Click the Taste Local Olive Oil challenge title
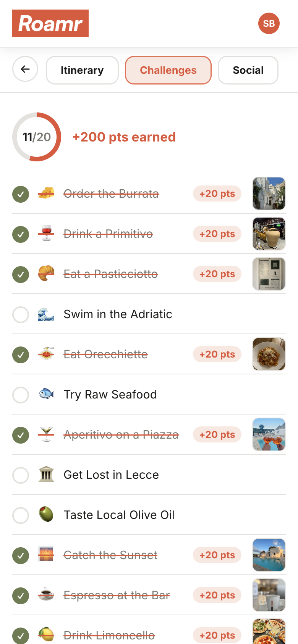The height and width of the screenshot is (644, 298). [x=119, y=515]
